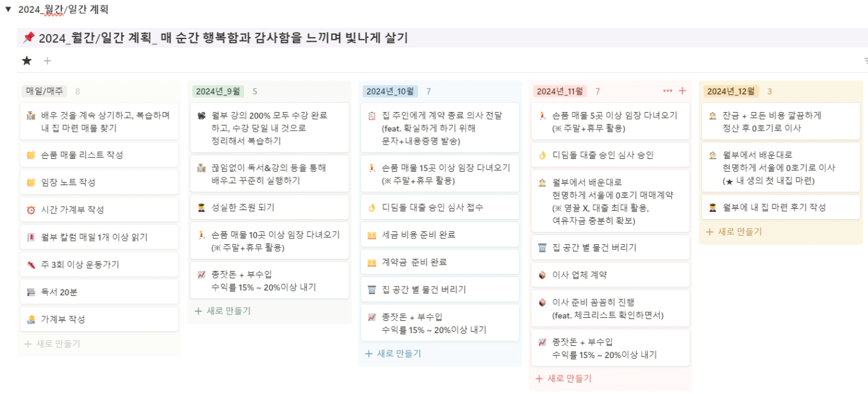Click the 2024년_12월 group tag

731,91
